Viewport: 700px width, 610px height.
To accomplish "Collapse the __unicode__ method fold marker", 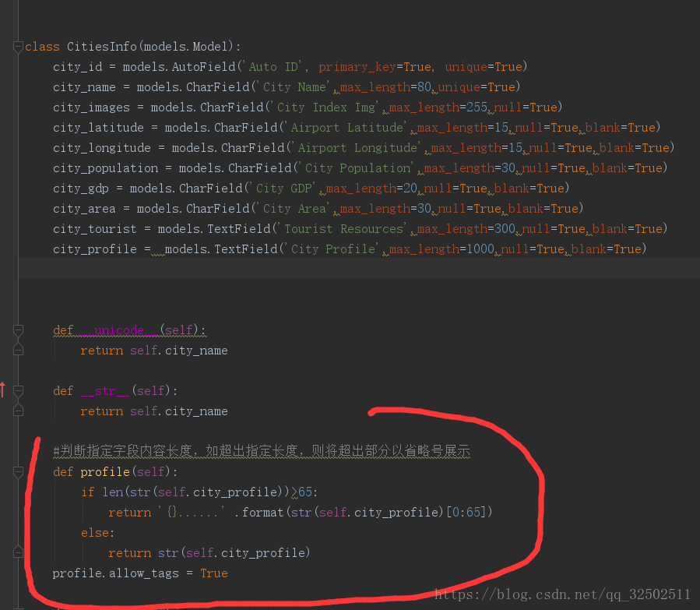I will [18, 330].
